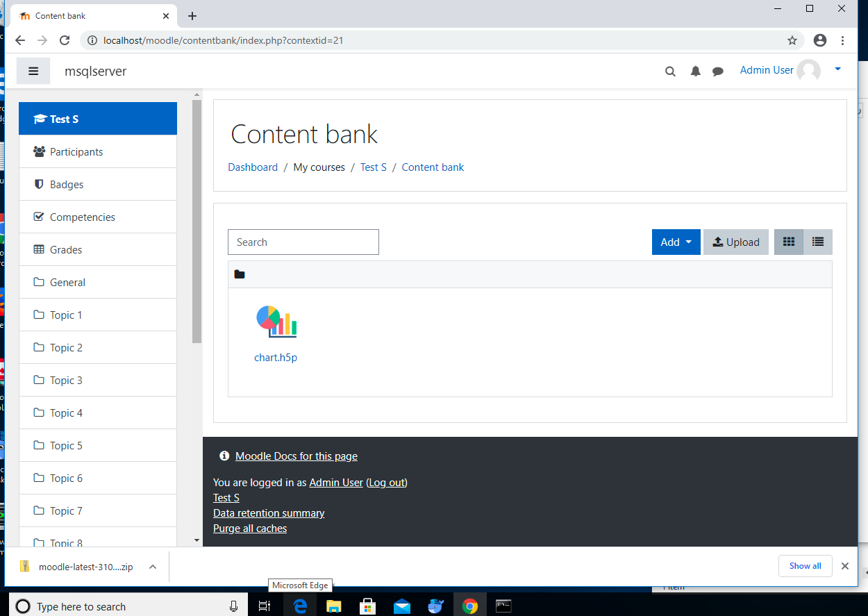Screen dimensions: 868x616
Task: Click the Windows taskbar search box
Action: (x=128, y=606)
